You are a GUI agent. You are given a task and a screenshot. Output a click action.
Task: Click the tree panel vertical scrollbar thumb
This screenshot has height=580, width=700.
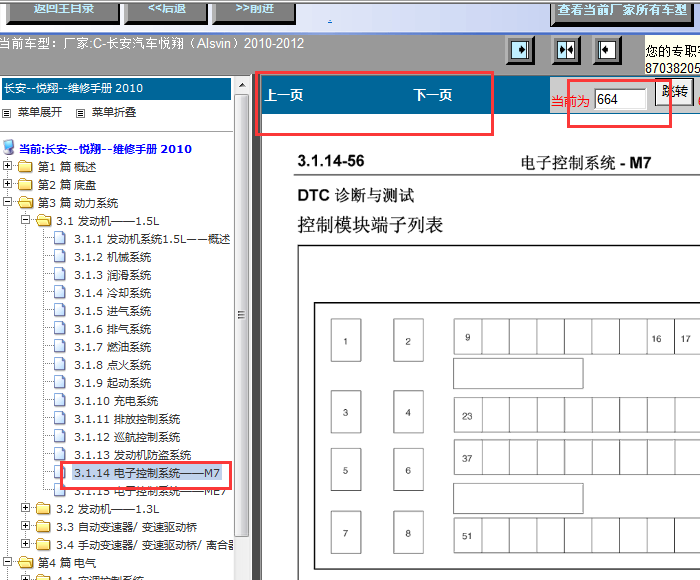pyautogui.click(x=242, y=315)
